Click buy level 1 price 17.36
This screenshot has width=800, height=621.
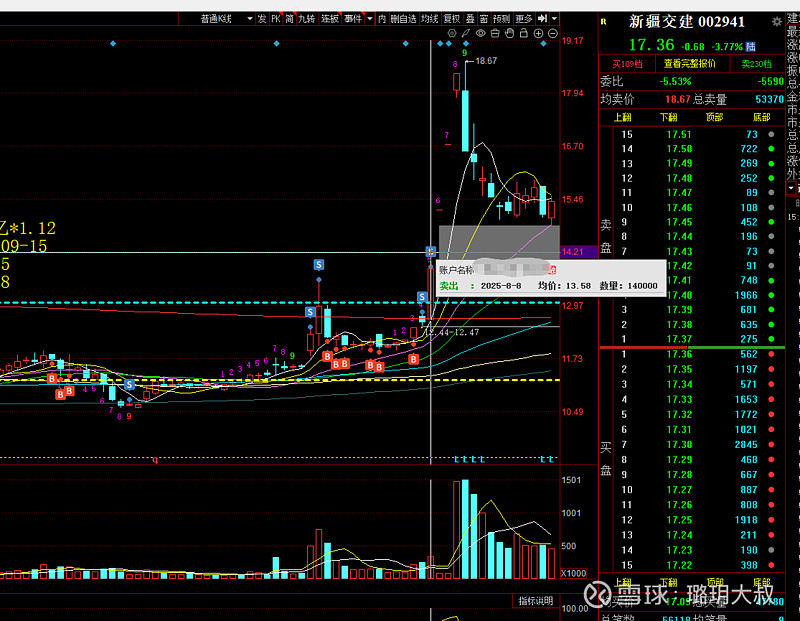point(679,354)
